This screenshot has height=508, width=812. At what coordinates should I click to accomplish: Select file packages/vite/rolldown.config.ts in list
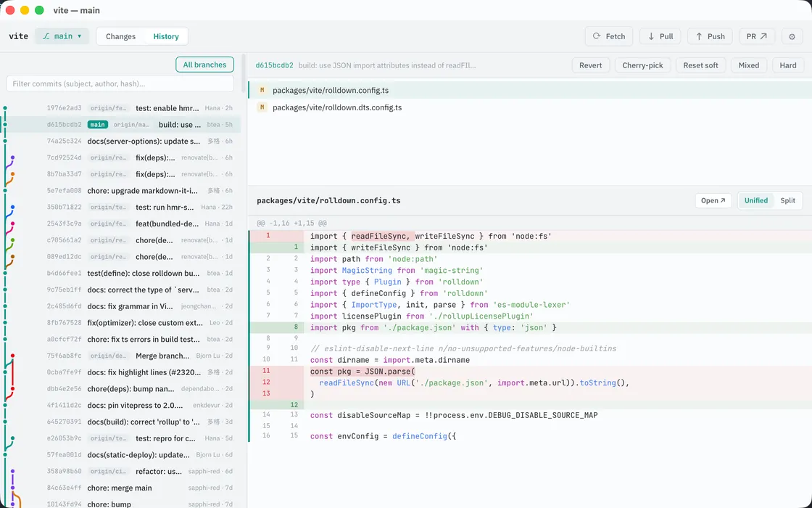pos(530,90)
